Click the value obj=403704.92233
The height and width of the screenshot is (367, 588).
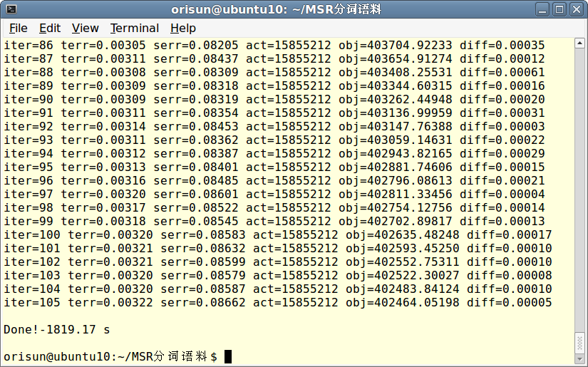(396, 46)
